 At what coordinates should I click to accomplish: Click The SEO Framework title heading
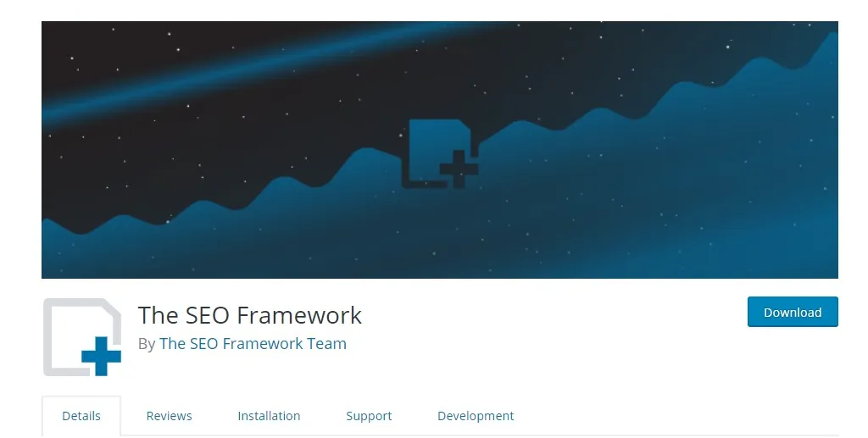click(x=250, y=315)
